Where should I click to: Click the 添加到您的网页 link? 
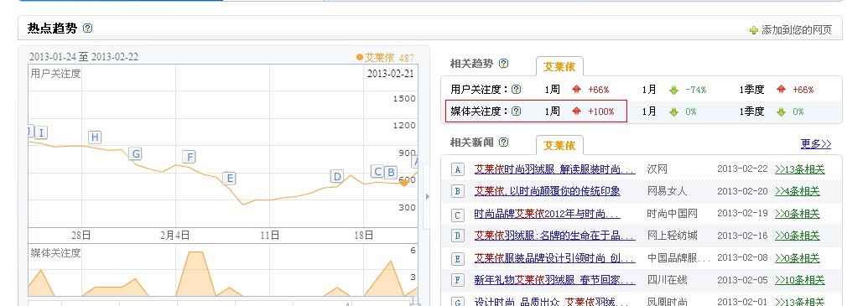797,30
